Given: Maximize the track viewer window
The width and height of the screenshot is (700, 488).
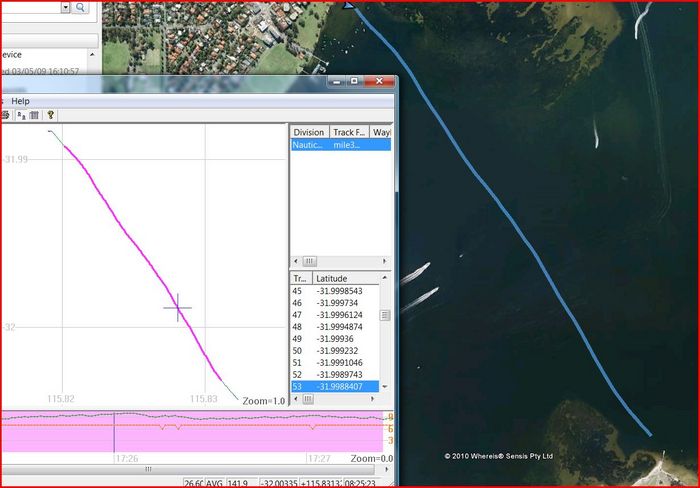Looking at the screenshot, I should point(353,82).
